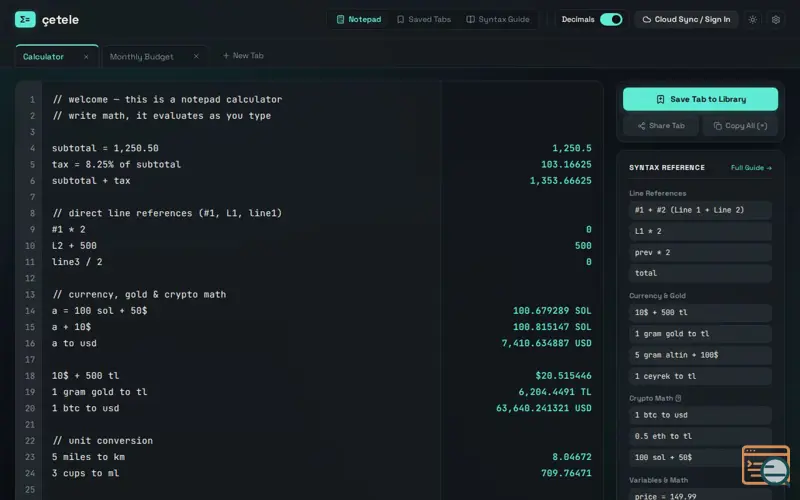
Task: Switch to the Monthly Budget tab
Action: coord(141,57)
